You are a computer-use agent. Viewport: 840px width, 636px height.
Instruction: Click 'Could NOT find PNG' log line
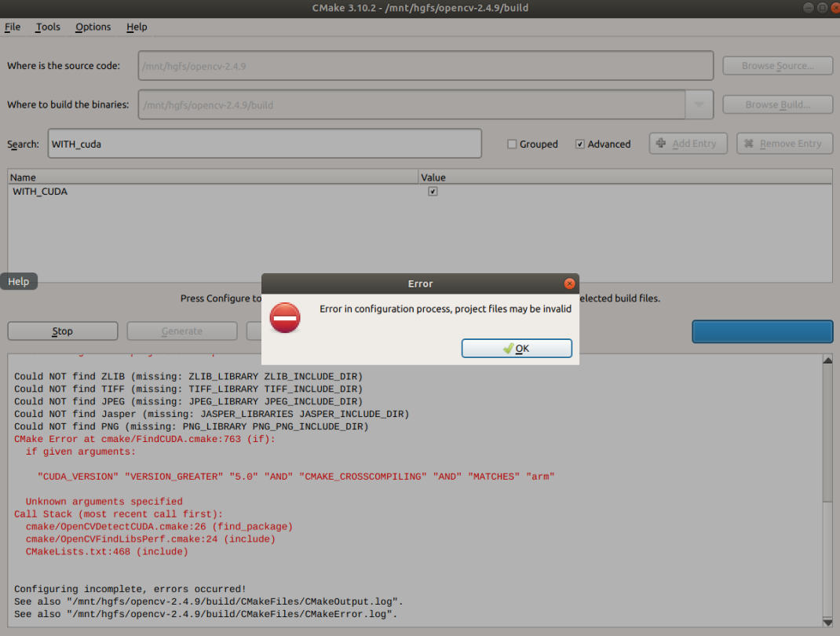[192, 426]
